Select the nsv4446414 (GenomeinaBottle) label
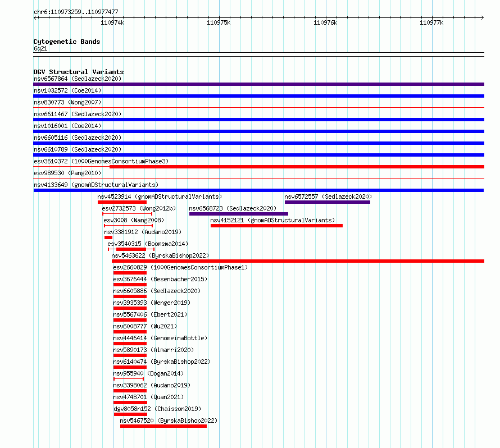The width and height of the screenshot is (500, 448). click(x=160, y=338)
